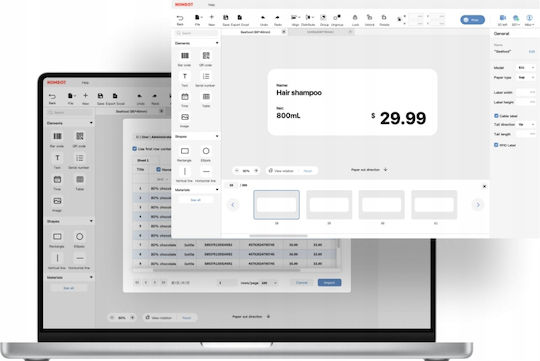Viewport: 540px width, 361px height.
Task: Open Tail direction dropdown
Action: coord(526,124)
